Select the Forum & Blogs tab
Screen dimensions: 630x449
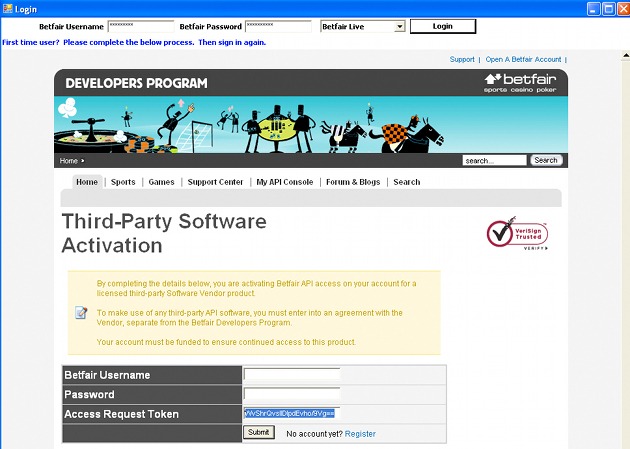[x=353, y=182]
